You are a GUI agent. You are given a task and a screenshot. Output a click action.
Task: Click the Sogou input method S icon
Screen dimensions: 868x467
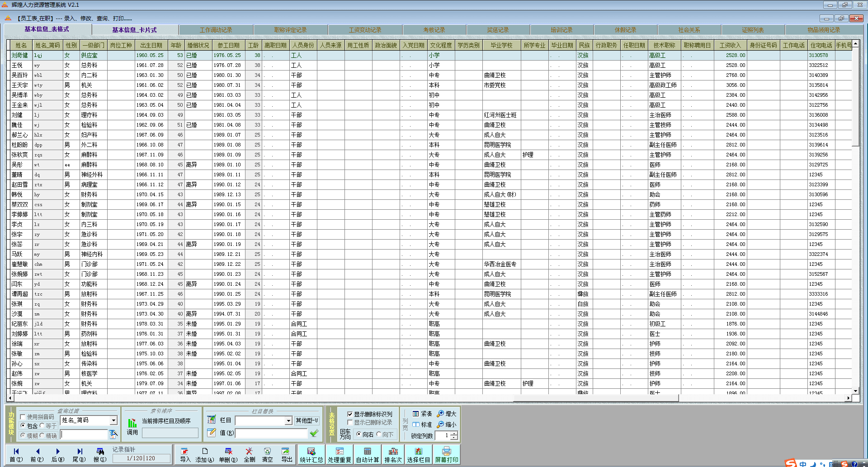(x=790, y=463)
